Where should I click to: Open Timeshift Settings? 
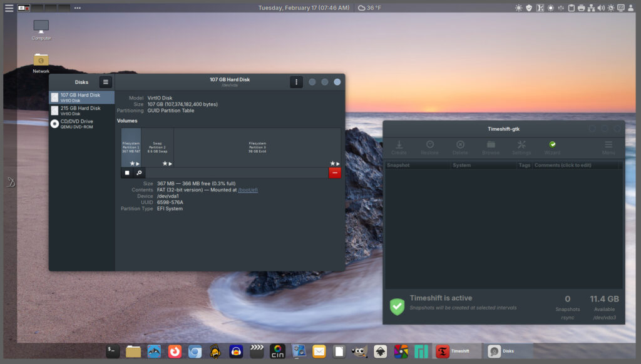(521, 148)
